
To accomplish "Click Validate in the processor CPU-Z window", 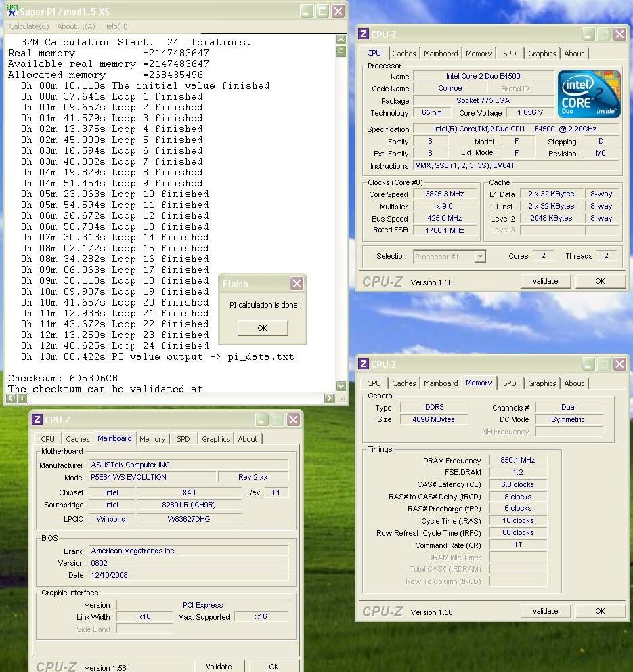I will [x=545, y=281].
